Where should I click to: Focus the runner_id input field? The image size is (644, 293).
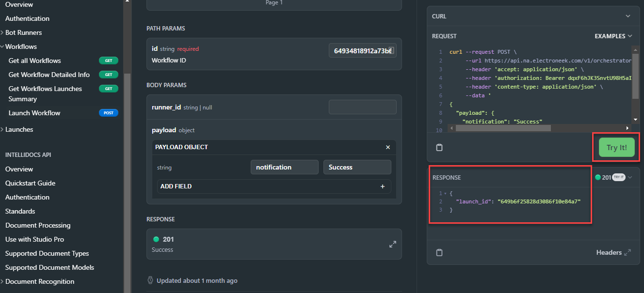[x=363, y=107]
